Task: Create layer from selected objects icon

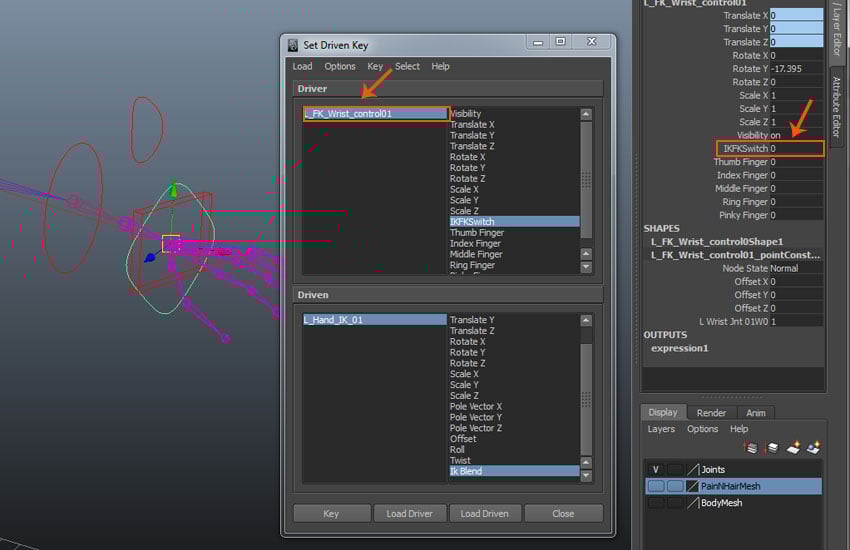Action: (x=814, y=448)
